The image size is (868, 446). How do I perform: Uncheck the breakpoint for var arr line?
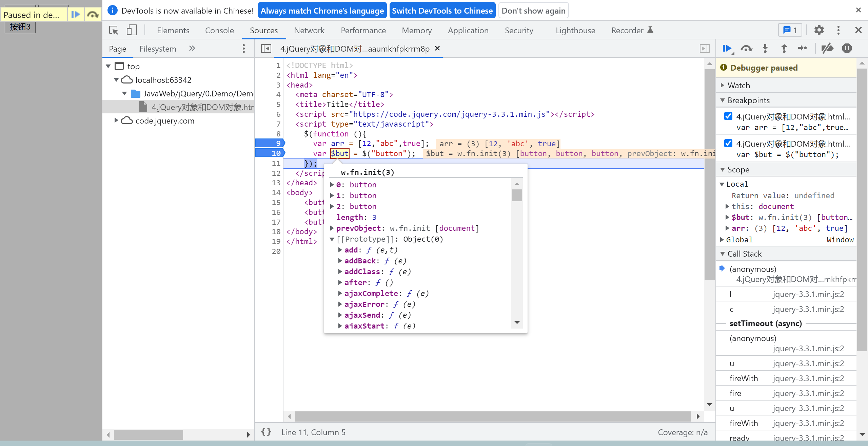click(728, 116)
